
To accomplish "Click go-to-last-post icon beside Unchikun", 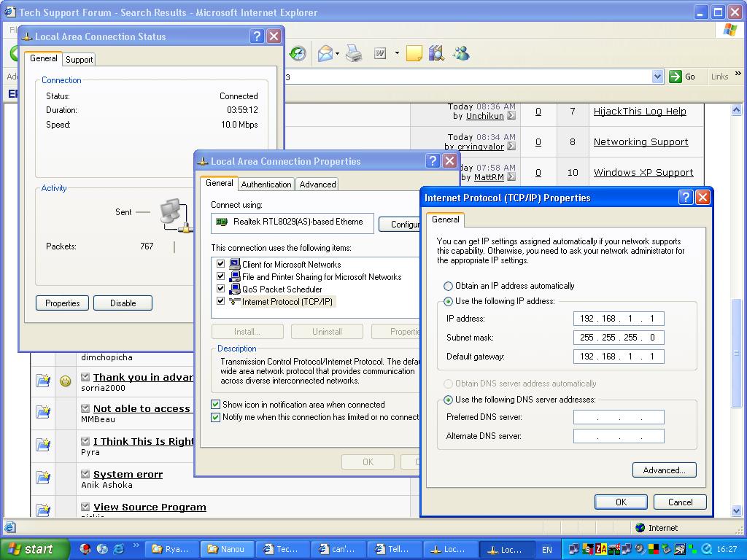I will tap(511, 116).
